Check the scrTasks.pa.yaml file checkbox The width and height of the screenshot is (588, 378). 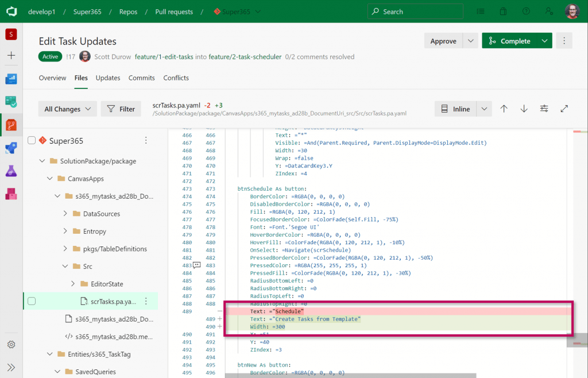pos(32,301)
